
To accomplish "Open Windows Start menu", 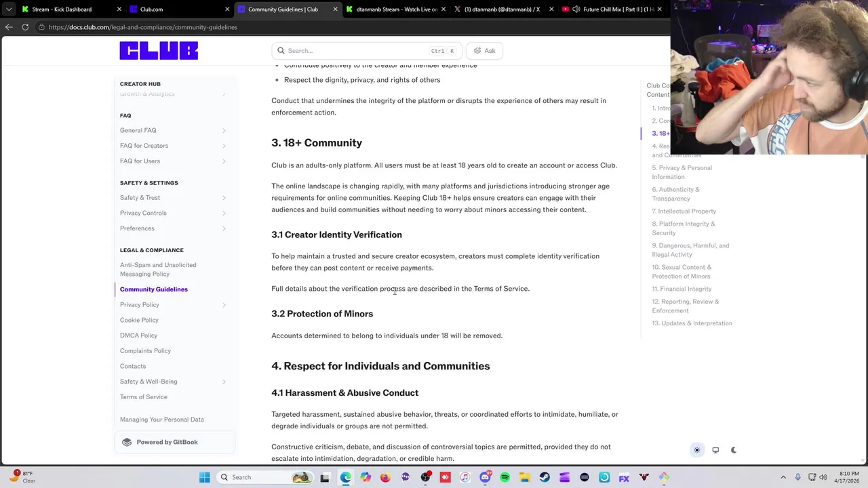I will pyautogui.click(x=204, y=477).
